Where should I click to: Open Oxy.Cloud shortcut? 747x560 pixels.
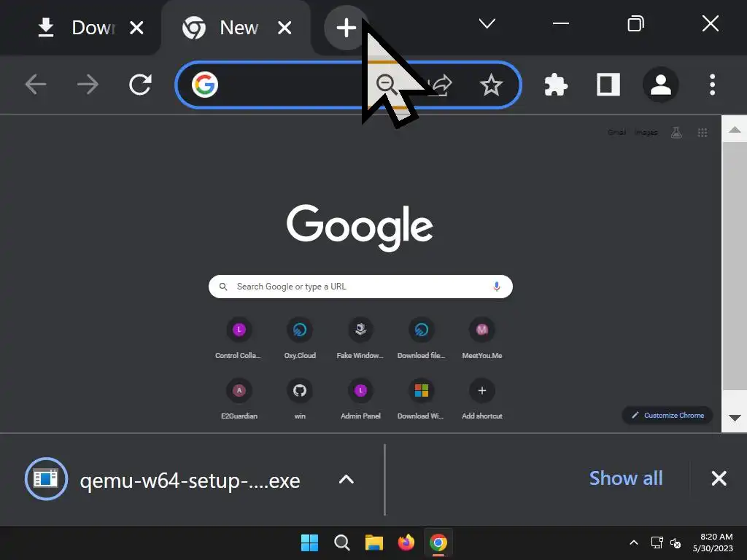click(x=300, y=338)
